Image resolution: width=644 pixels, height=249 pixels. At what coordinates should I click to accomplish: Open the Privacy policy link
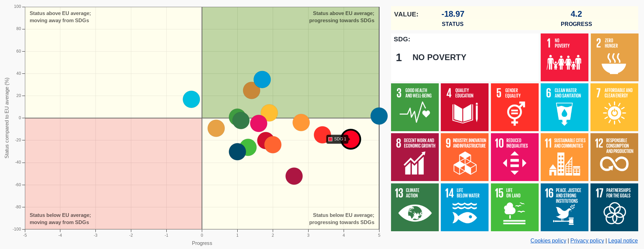click(587, 241)
